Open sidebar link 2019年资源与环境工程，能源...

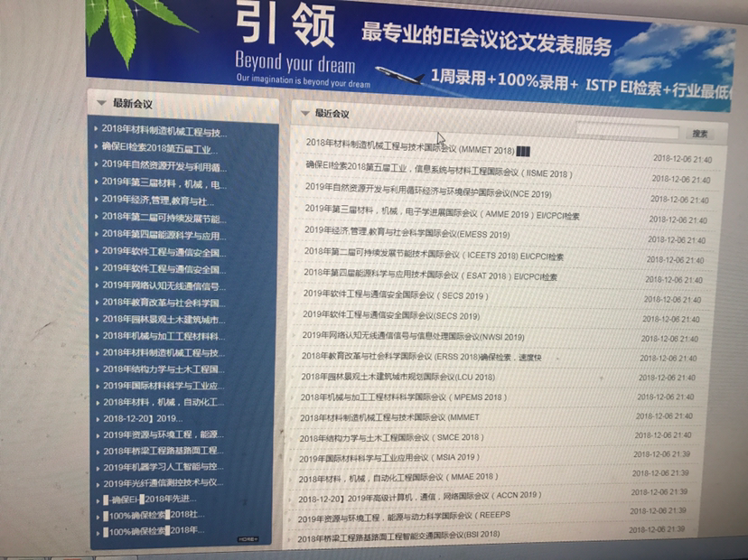[x=164, y=435]
